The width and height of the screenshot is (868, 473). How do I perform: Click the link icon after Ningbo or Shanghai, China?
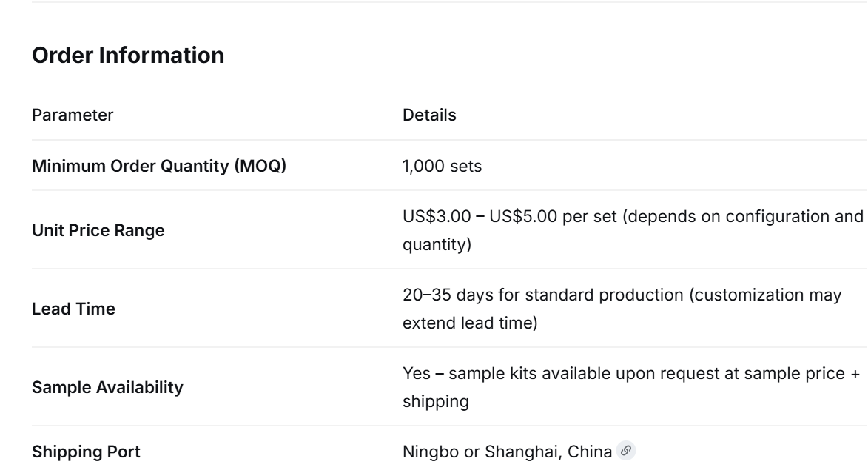tap(626, 451)
